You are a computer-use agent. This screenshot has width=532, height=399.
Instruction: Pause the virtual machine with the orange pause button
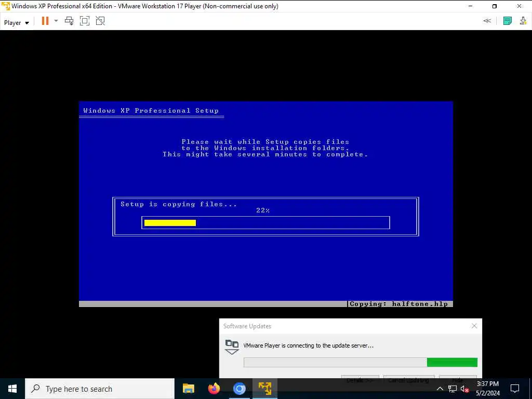pos(45,21)
